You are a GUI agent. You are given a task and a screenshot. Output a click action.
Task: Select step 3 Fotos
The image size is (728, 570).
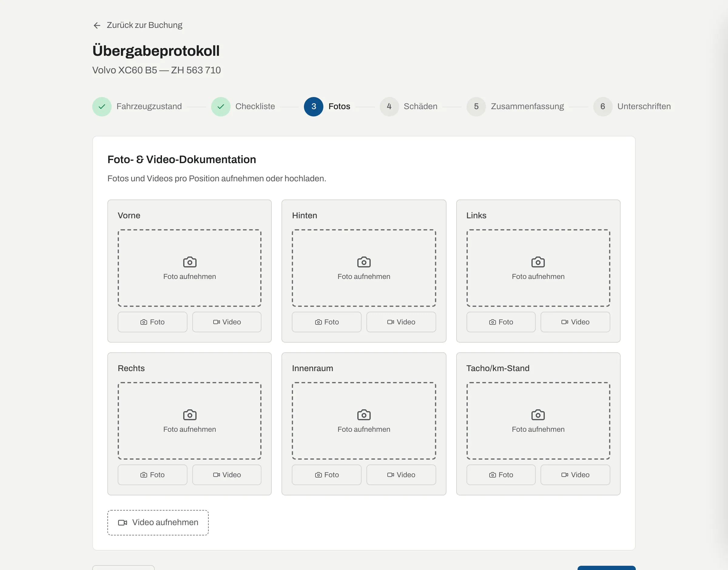(x=327, y=106)
